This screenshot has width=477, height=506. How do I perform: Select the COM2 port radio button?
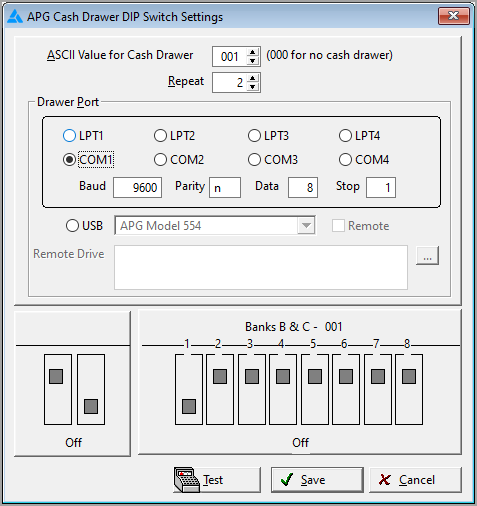(179, 160)
